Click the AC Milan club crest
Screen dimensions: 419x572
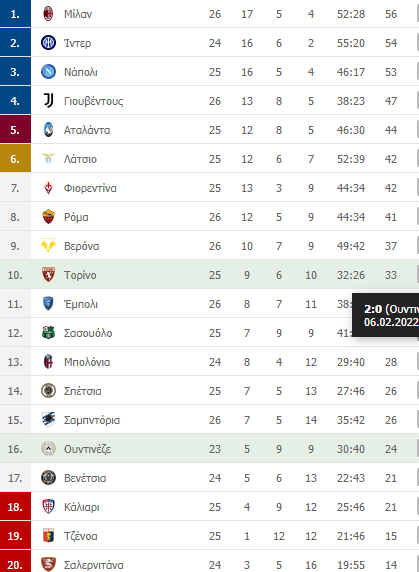coord(48,14)
